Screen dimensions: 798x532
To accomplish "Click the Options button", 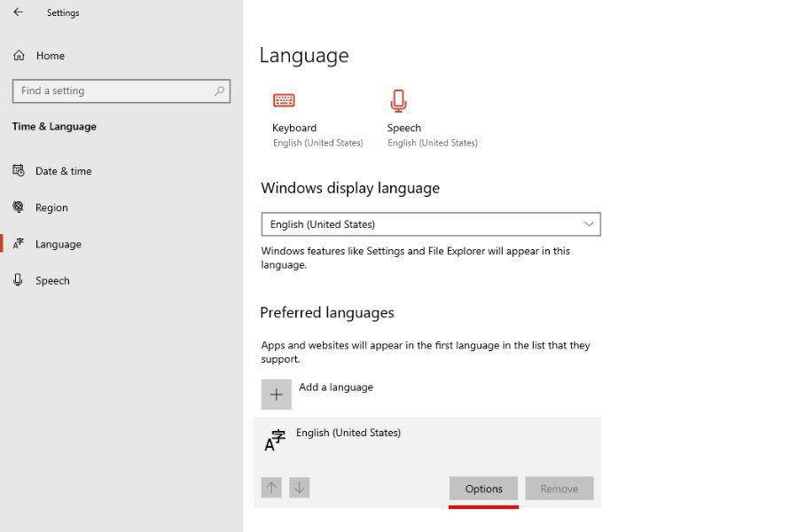I will click(483, 489).
